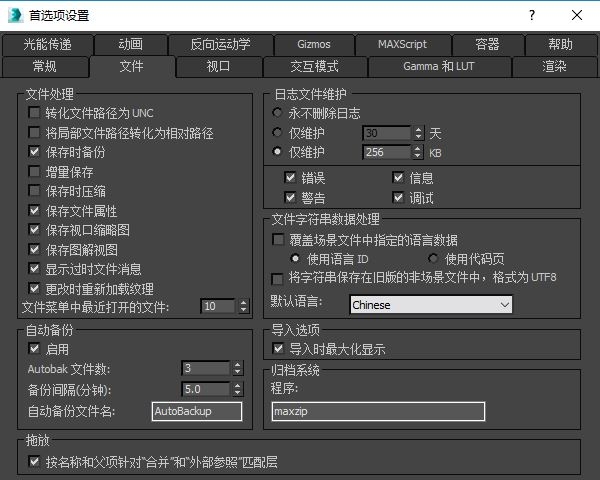Image resolution: width=600 pixels, height=480 pixels.
Task: Click the spinner arrows beside the 30 days field
Action: coord(418,133)
